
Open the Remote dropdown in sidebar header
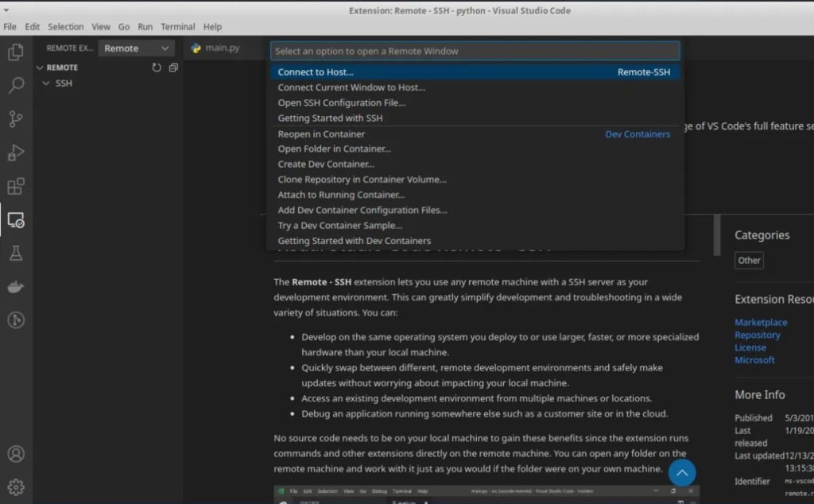tap(136, 48)
